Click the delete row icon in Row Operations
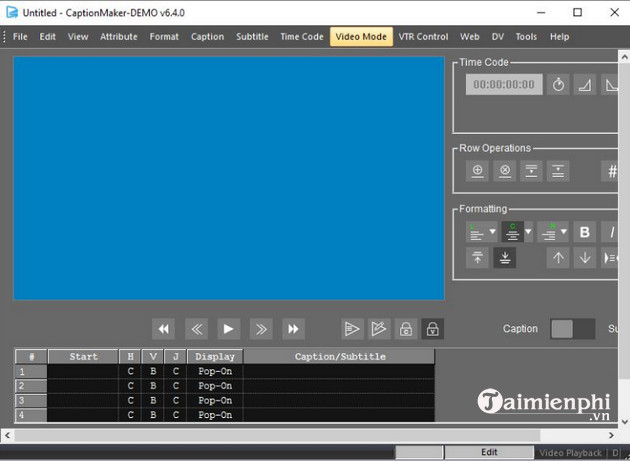630x461 pixels. coord(505,171)
